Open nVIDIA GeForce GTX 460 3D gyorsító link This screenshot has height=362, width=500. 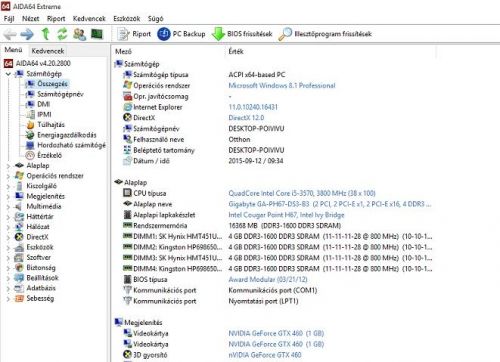(265, 355)
